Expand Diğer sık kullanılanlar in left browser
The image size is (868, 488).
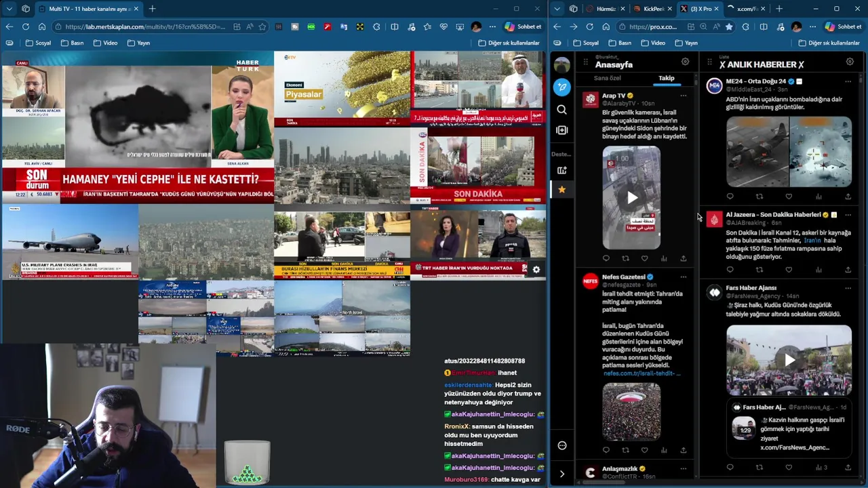point(509,43)
